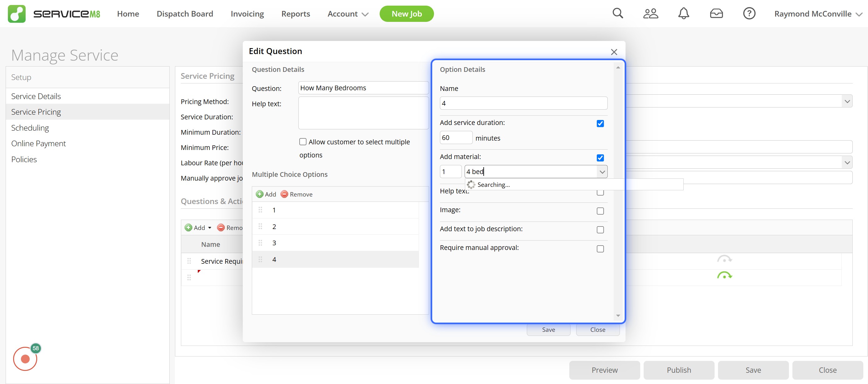
Task: Expand the Raymond McConville user menu
Action: (818, 14)
